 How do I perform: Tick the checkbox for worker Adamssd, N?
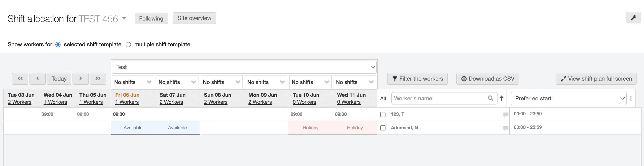[383, 128]
